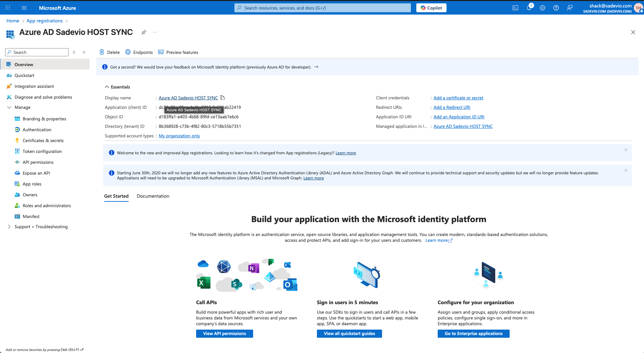Open Cloud Shell icon in top bar
The width and height of the screenshot is (644, 353).
pyautogui.click(x=515, y=8)
